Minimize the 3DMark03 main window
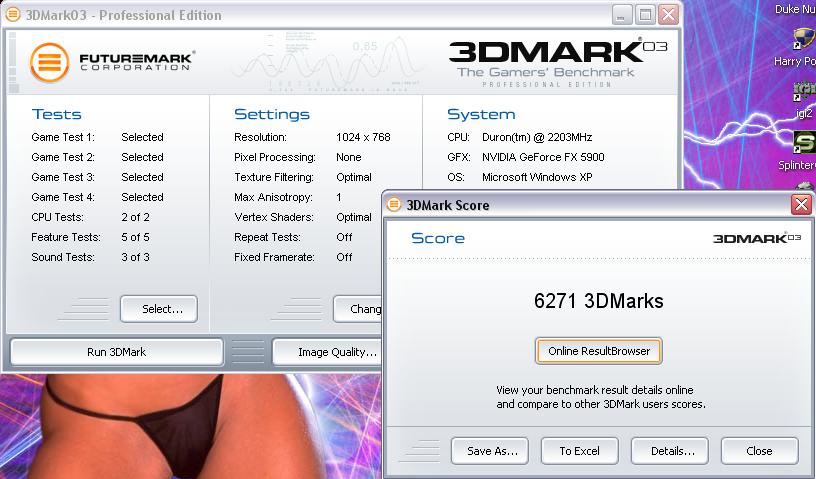 622,15
